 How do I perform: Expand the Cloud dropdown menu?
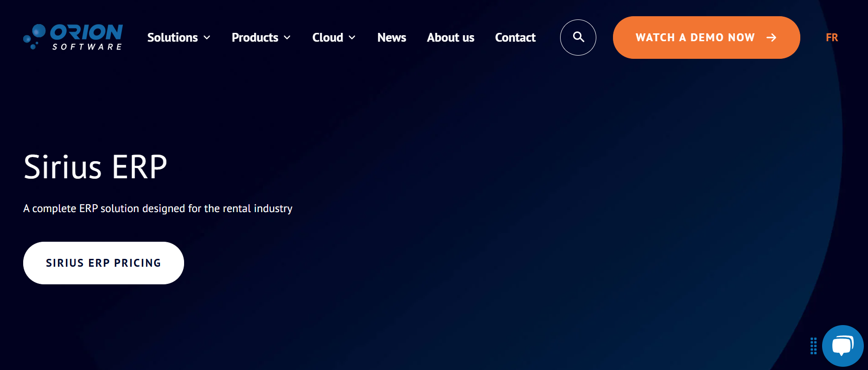334,38
